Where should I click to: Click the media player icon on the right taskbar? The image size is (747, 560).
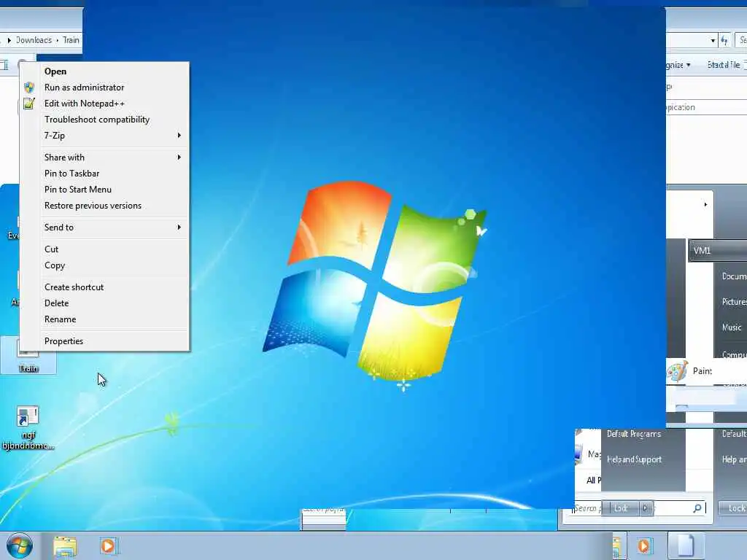tap(643, 545)
